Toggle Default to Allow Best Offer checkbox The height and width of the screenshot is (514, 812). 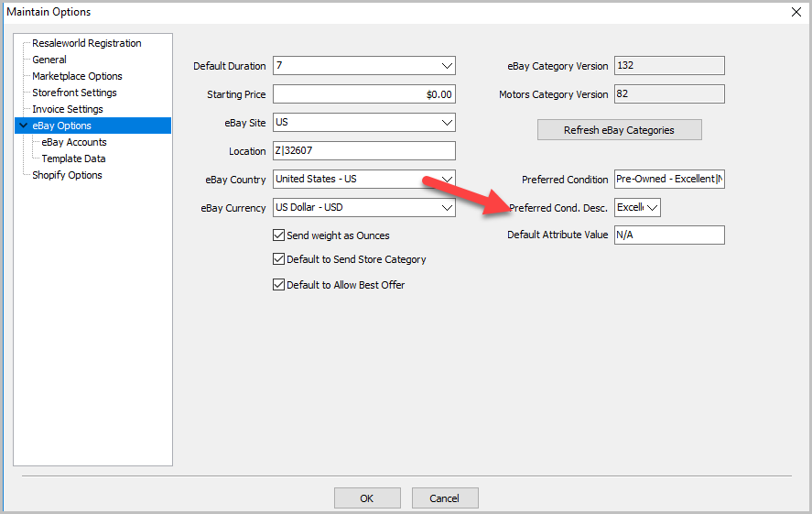coord(278,284)
